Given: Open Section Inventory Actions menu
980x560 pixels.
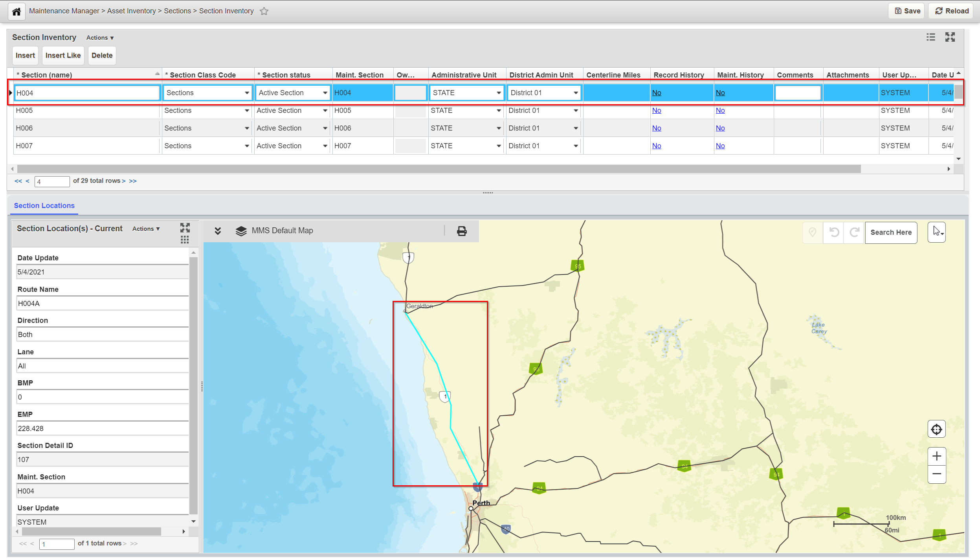Looking at the screenshot, I should (100, 38).
